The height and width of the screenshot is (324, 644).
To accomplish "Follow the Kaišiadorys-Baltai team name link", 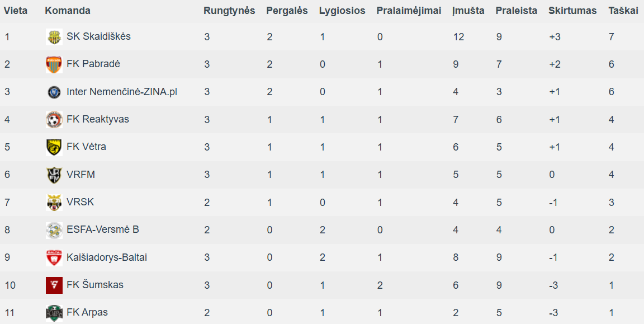I will pyautogui.click(x=107, y=257).
